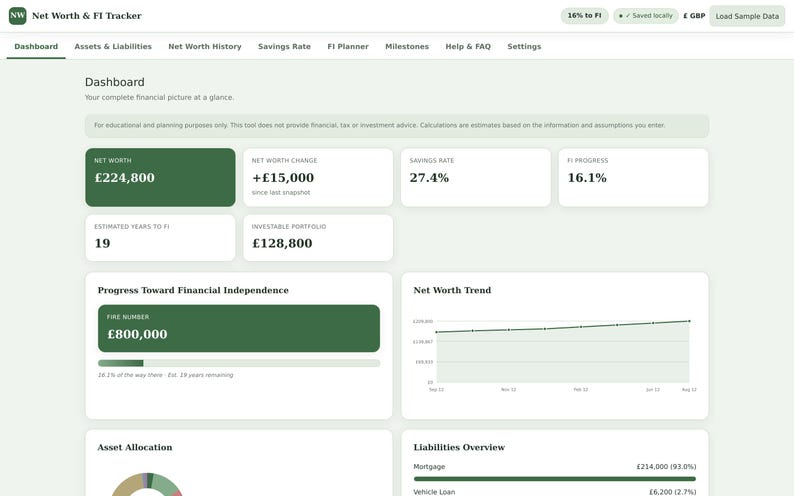Switch to Assets & Liabilities tab
Image resolution: width=794 pixels, height=496 pixels.
point(113,47)
